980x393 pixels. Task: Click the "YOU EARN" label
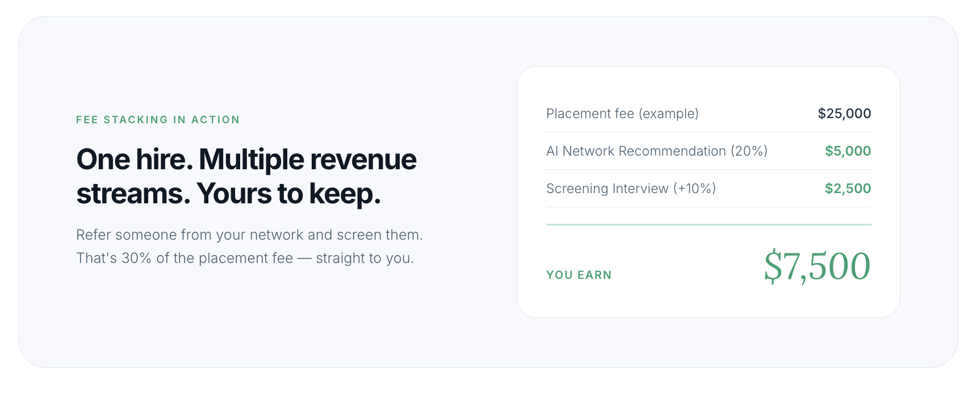pos(579,275)
